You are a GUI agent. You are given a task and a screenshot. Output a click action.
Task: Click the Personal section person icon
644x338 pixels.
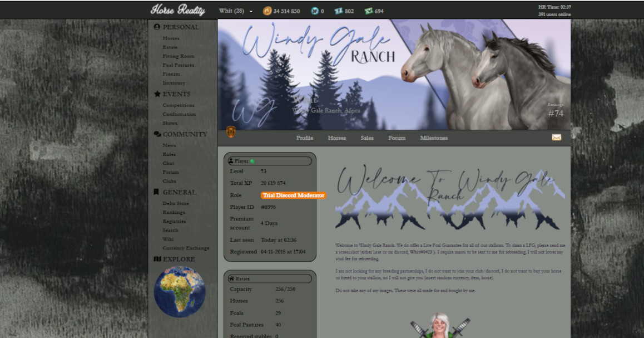(x=157, y=27)
